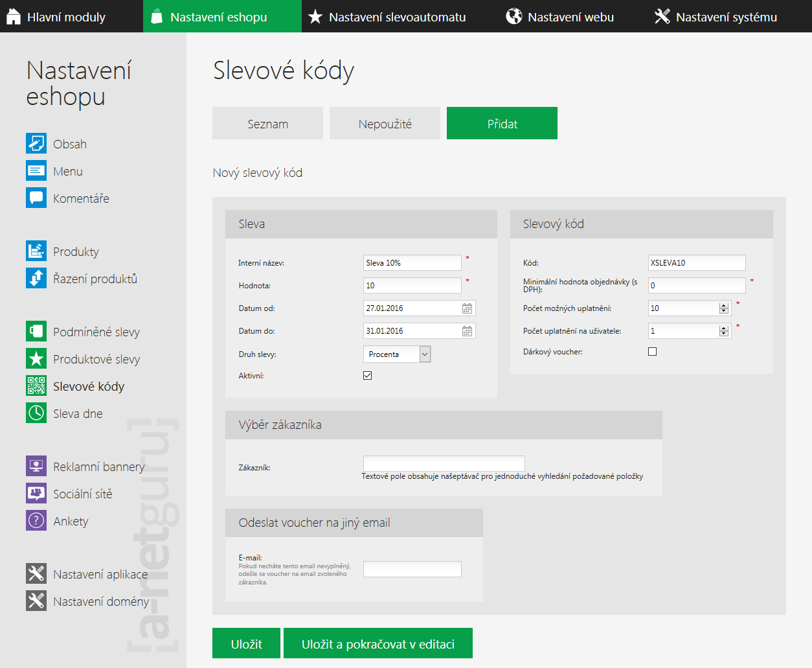Switch to the Seznam tab
812x668 pixels.
tap(267, 123)
